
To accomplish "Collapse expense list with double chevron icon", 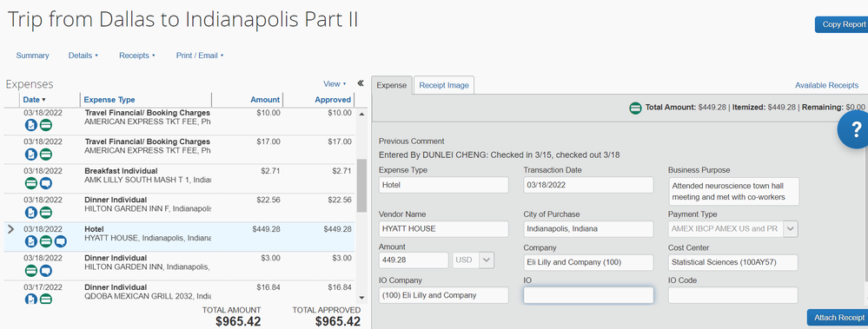I will click(361, 83).
